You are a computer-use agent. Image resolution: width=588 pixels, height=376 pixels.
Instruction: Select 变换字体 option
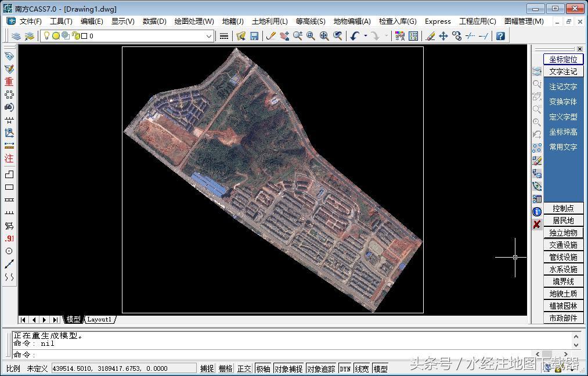563,102
